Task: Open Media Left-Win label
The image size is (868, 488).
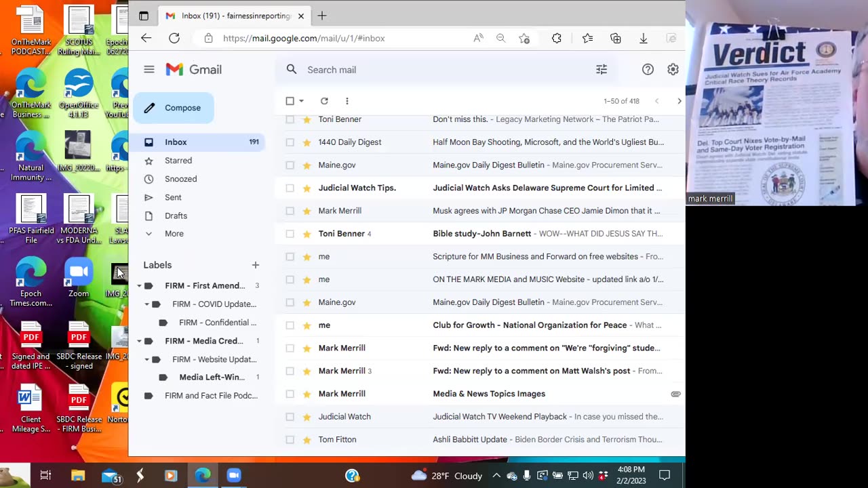Action: click(x=212, y=378)
